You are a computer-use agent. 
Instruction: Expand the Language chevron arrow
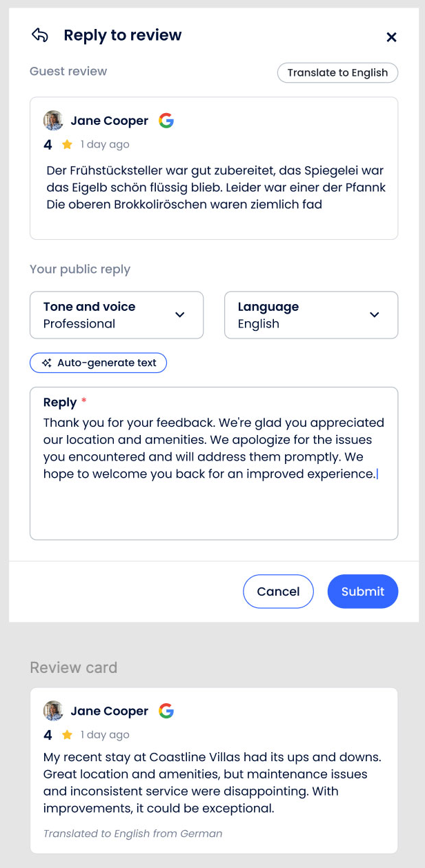pyautogui.click(x=375, y=315)
